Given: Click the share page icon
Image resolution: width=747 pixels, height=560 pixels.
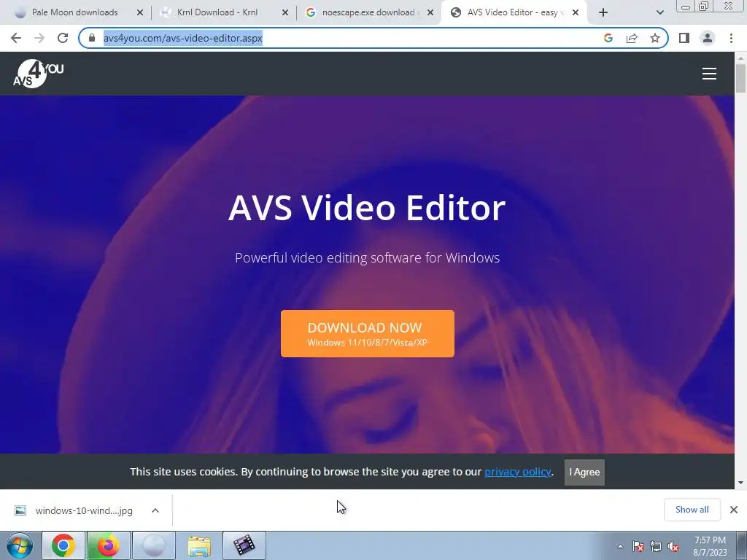Looking at the screenshot, I should coord(632,38).
